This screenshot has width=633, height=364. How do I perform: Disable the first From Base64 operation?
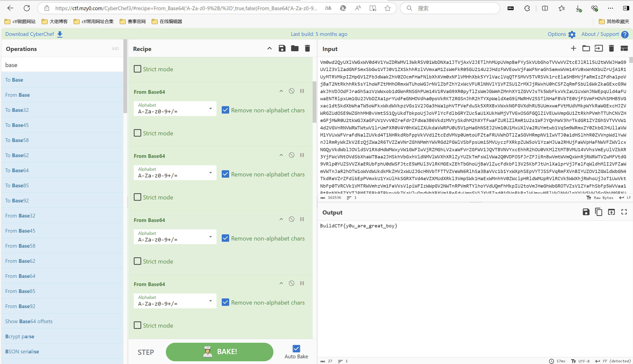pyautogui.click(x=291, y=91)
